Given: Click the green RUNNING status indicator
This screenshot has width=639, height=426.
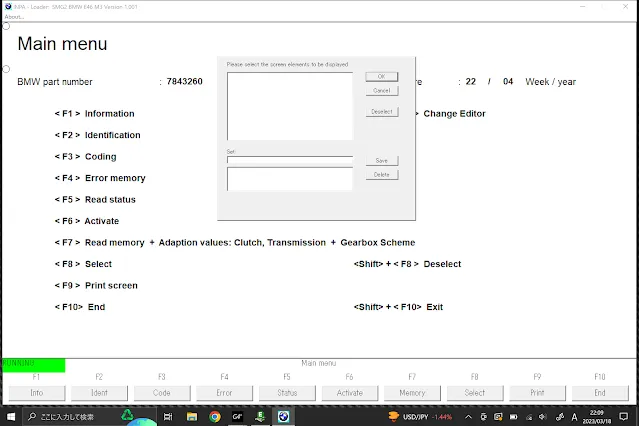Looking at the screenshot, I should 33,365.
